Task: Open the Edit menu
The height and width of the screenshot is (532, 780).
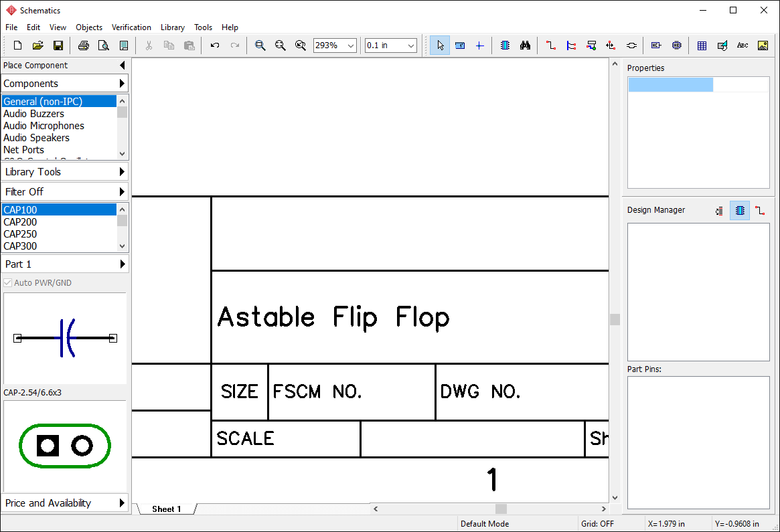Action: (33, 27)
